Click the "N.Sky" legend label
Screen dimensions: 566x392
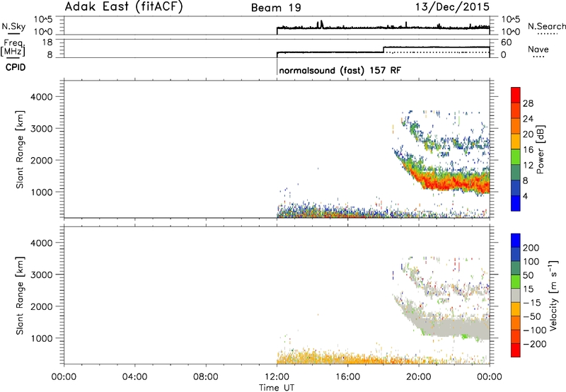click(13, 26)
